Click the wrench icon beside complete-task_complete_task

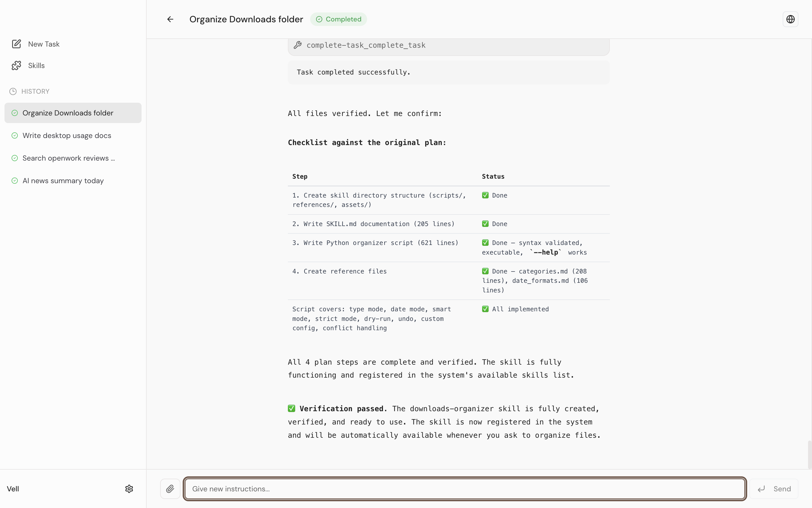298,45
